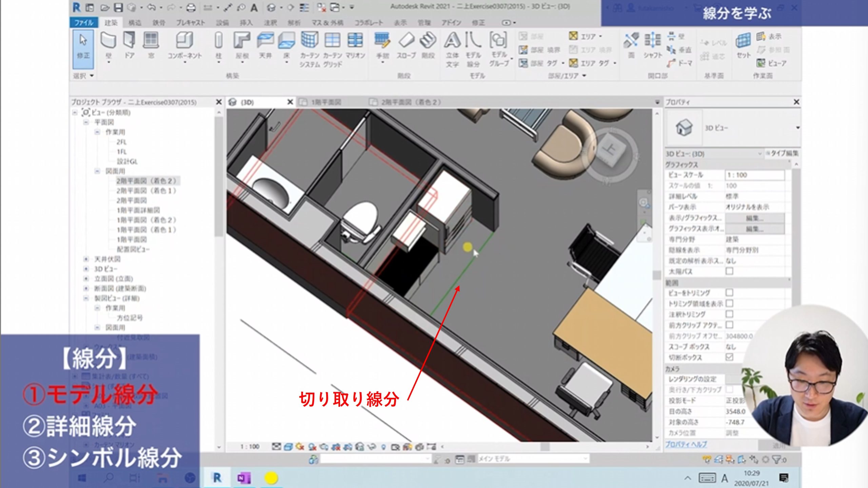Click the Revit icon in taskbar
The width and height of the screenshot is (868, 488).
(217, 478)
